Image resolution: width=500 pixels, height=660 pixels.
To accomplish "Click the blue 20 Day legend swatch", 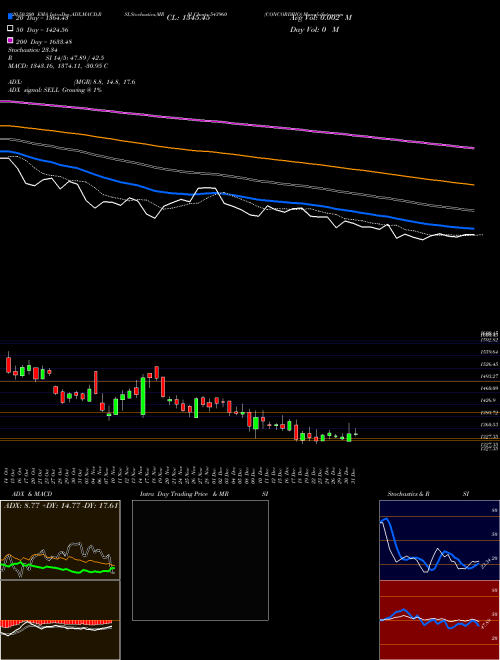I will 11,17.
